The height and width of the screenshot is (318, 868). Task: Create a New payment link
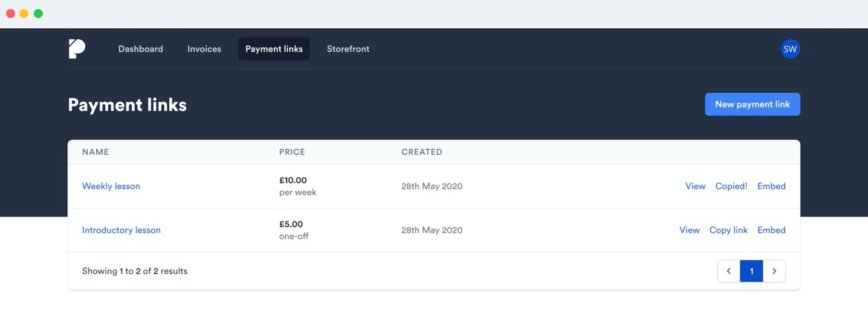(x=753, y=104)
